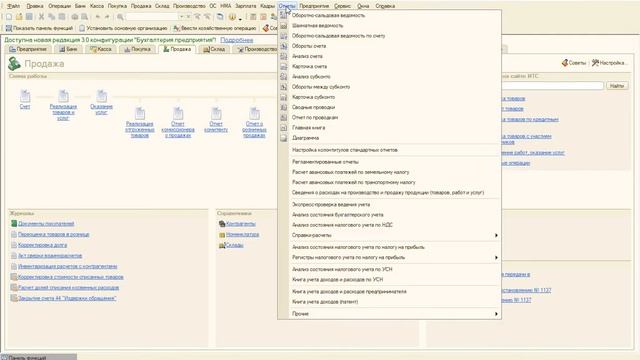Click the Советы button

pyautogui.click(x=574, y=63)
